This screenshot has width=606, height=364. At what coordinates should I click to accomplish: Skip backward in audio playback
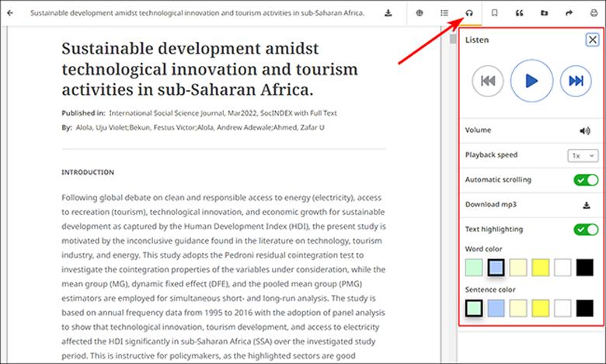488,81
